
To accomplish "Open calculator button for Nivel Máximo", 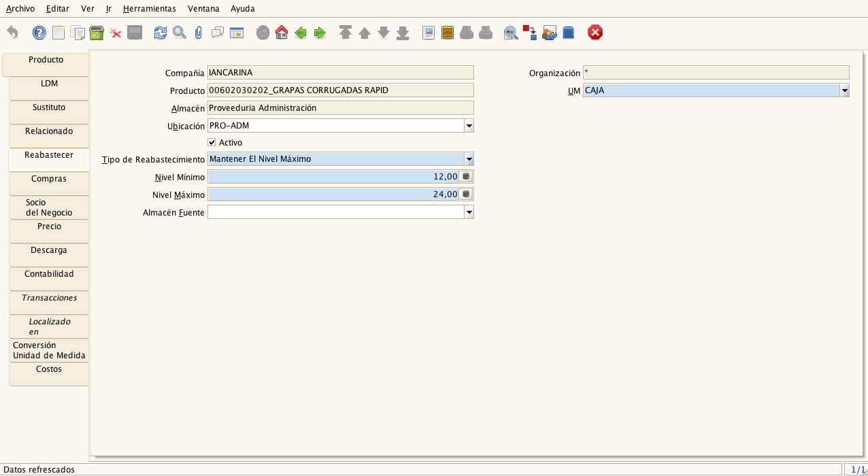I will (466, 194).
